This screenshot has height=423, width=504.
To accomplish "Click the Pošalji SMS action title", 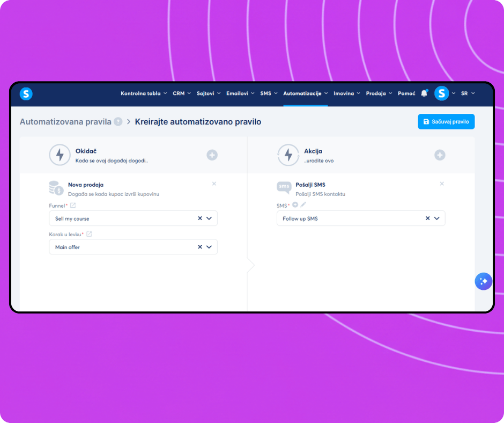I will [310, 185].
